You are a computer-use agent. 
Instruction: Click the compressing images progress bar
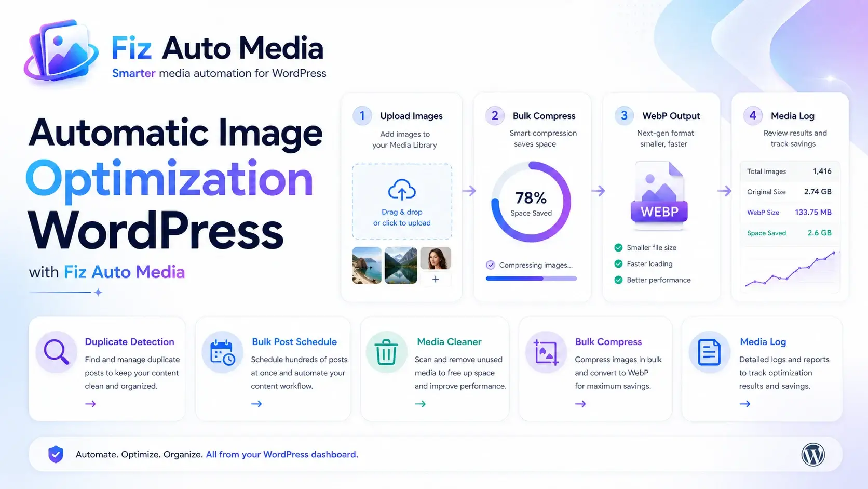531,279
